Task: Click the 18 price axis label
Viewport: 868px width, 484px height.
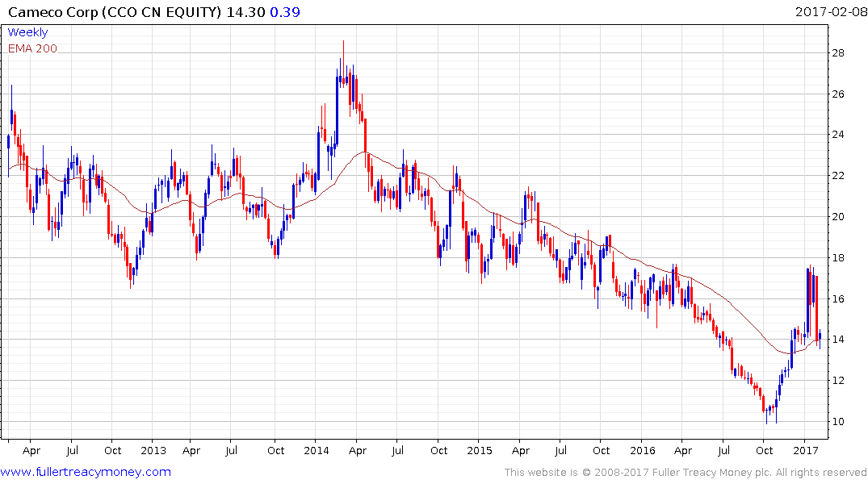Action: 838,258
